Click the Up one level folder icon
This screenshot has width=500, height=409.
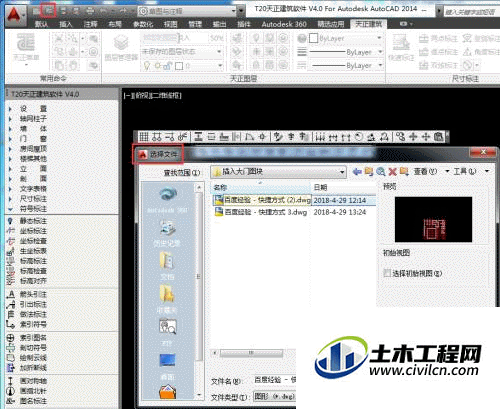[369, 172]
